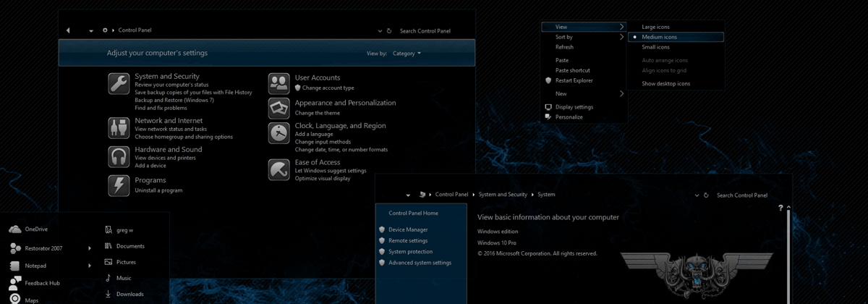
Task: Open Advanced system settings link
Action: pos(420,263)
